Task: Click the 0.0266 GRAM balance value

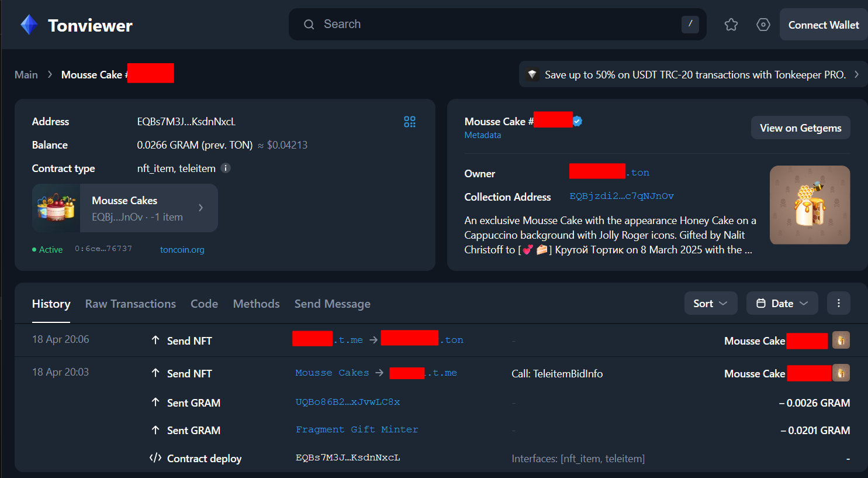Action: [x=195, y=145]
